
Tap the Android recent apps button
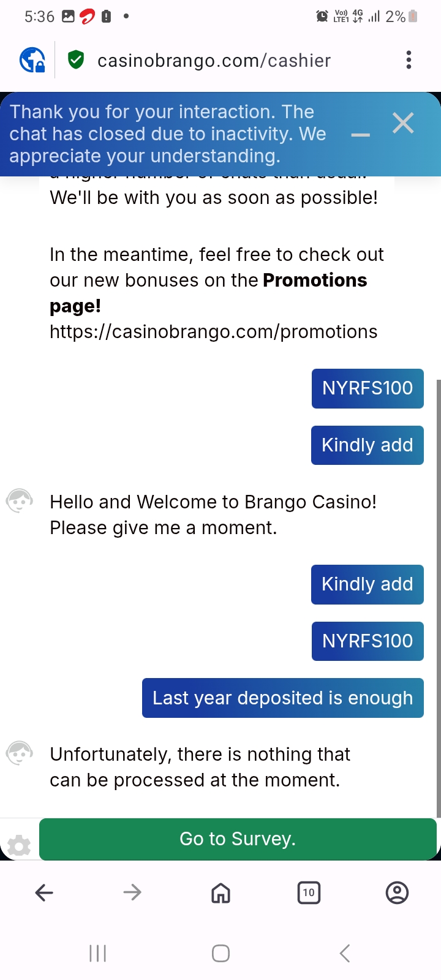(98, 953)
